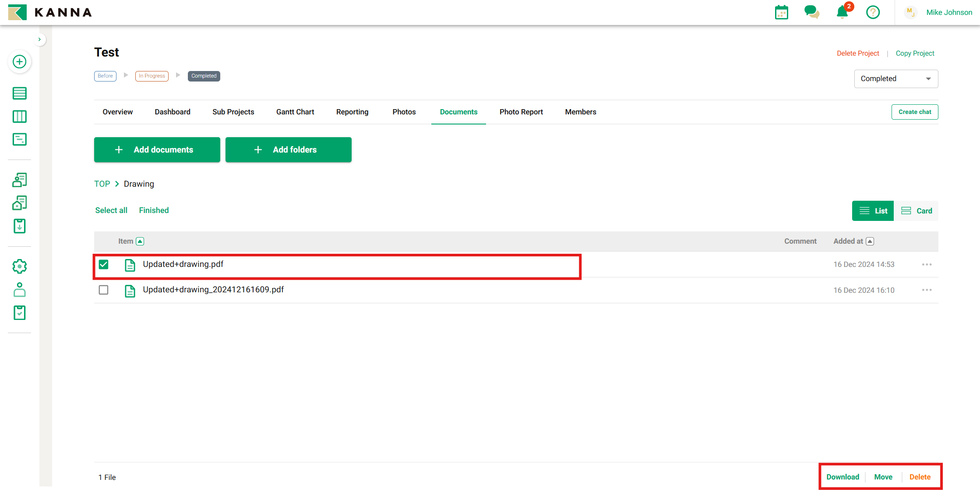The image size is (980, 490).
Task: Switch to Card view
Action: 917,211
